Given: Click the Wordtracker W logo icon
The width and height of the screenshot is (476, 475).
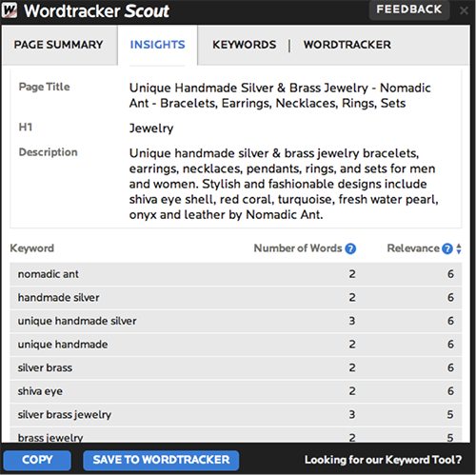Looking at the screenshot, I should (x=10, y=10).
